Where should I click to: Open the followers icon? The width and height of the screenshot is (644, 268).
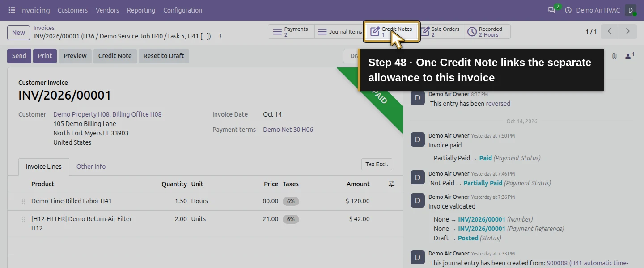pos(629,56)
